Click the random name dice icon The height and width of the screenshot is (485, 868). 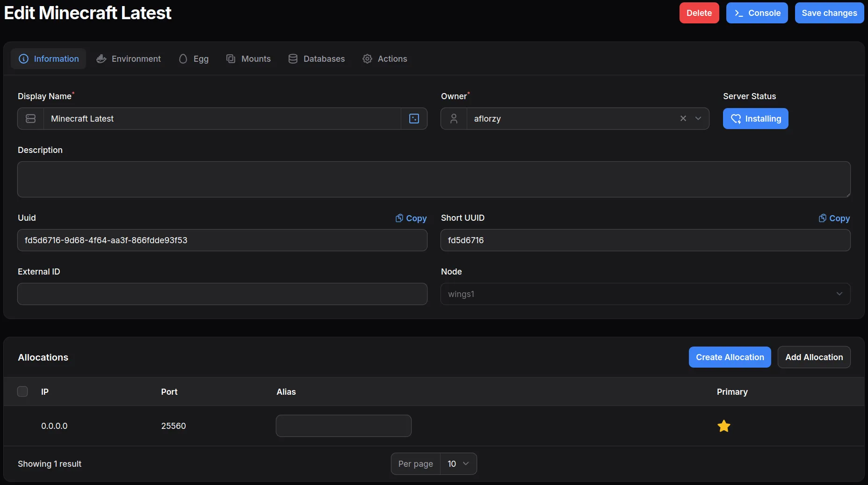pos(414,119)
